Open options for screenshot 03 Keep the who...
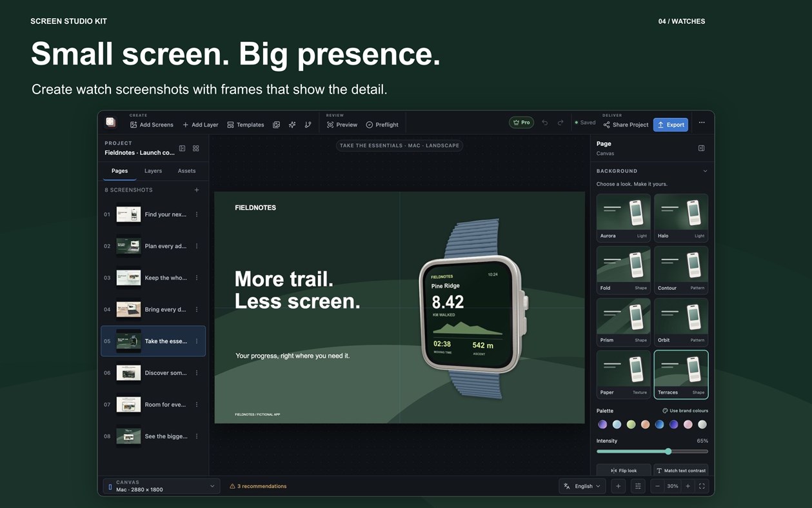812x508 pixels. tap(197, 278)
